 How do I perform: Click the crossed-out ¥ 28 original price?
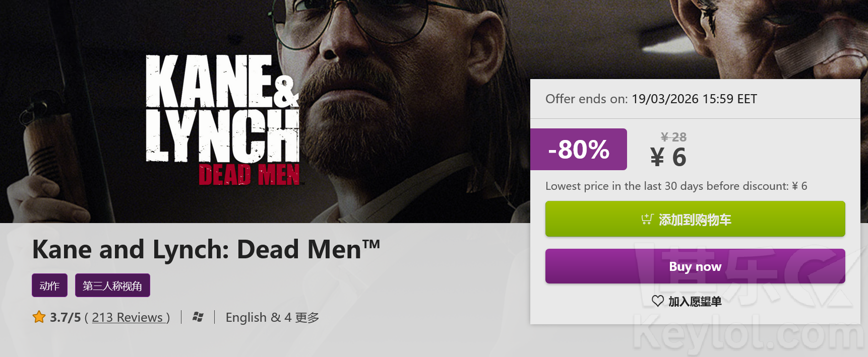pyautogui.click(x=673, y=137)
